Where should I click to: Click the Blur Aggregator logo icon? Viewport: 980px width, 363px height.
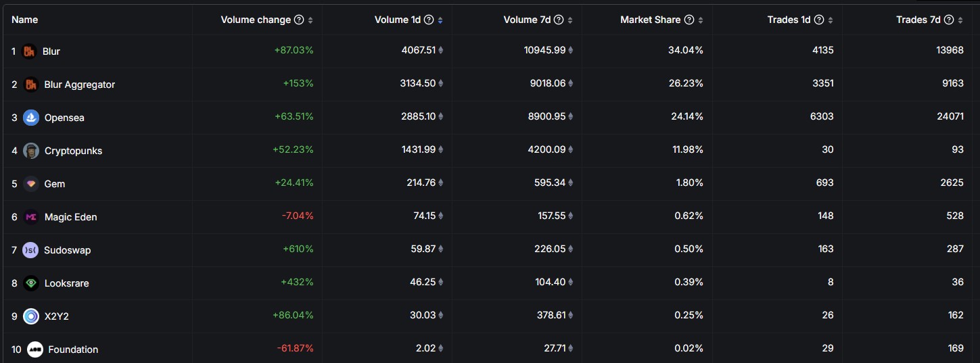click(x=31, y=84)
